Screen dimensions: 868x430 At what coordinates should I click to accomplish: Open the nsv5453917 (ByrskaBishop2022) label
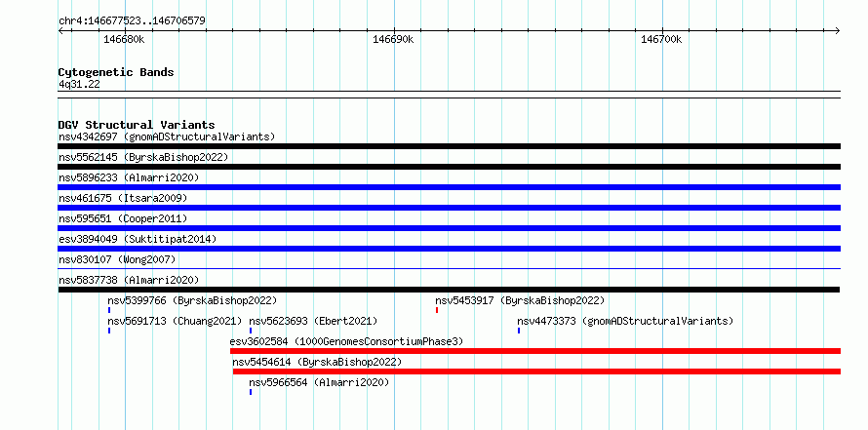point(520,300)
